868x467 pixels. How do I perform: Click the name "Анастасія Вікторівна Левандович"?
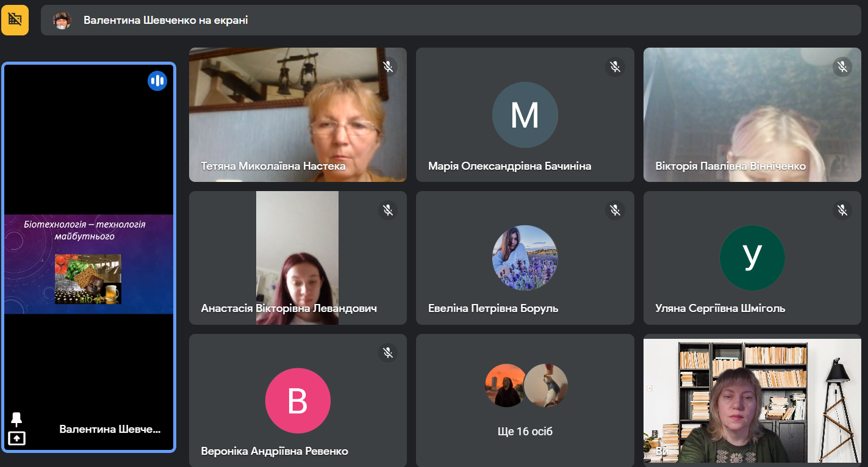pos(289,308)
